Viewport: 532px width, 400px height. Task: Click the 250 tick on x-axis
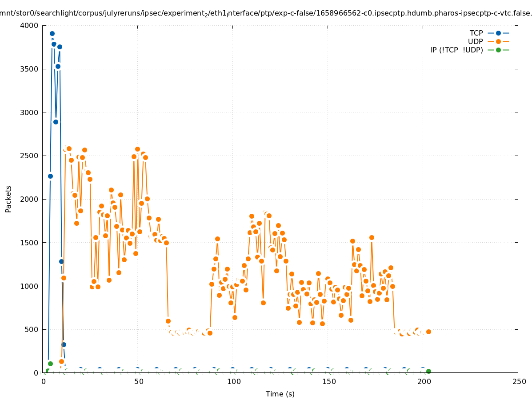[519, 381]
